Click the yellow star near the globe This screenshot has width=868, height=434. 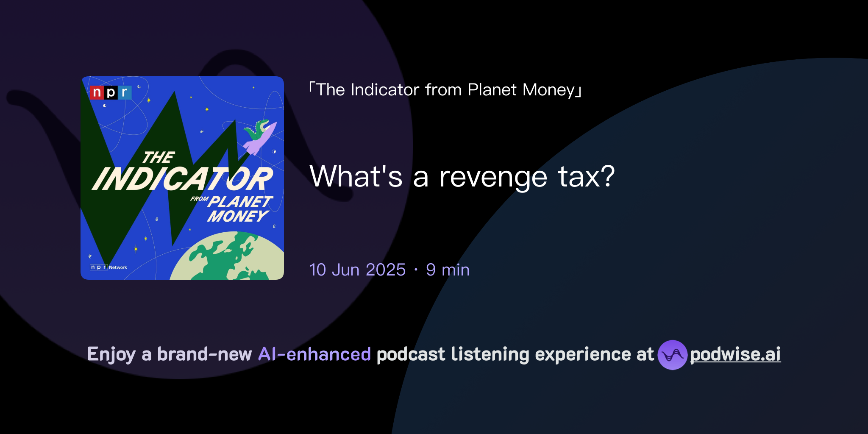(189, 230)
